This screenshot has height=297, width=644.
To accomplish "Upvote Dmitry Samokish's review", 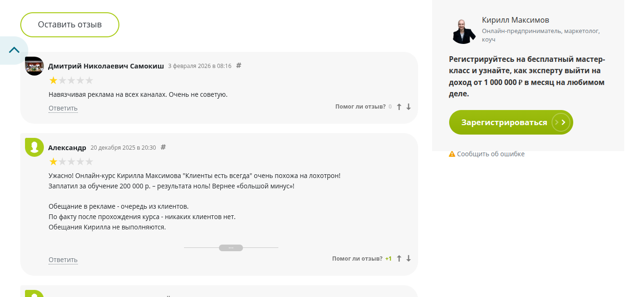I will [x=399, y=107].
